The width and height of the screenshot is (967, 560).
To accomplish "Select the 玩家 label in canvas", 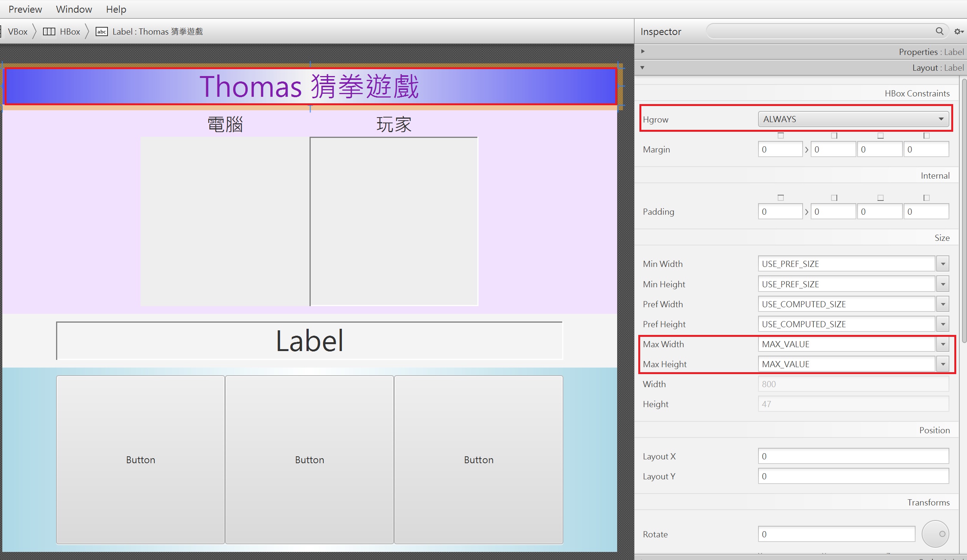I will (394, 125).
